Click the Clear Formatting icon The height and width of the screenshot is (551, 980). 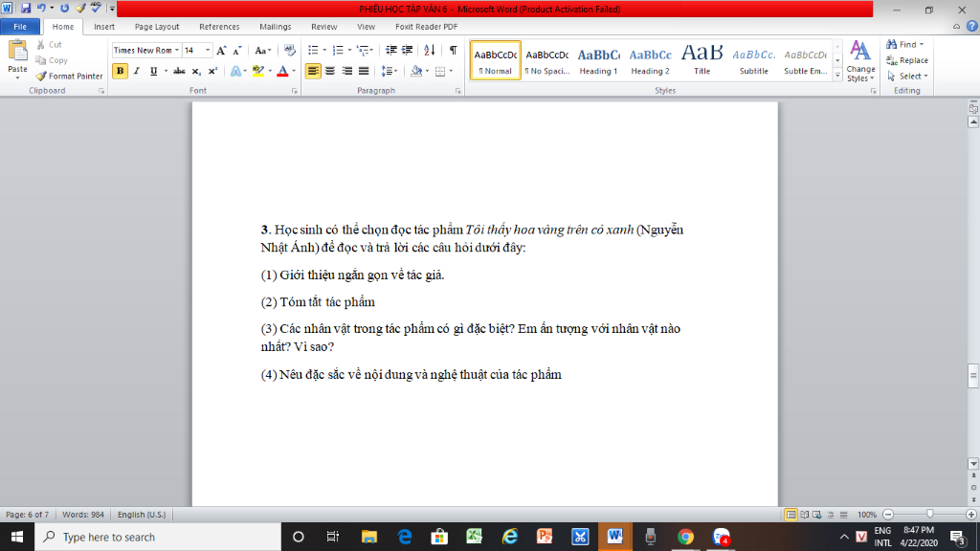289,51
